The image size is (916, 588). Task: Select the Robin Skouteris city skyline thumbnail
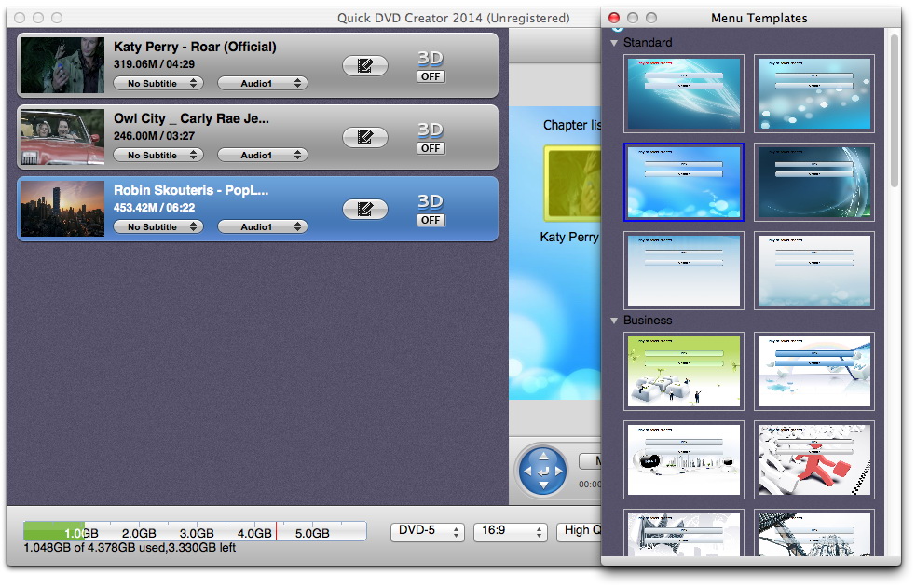[x=62, y=209]
